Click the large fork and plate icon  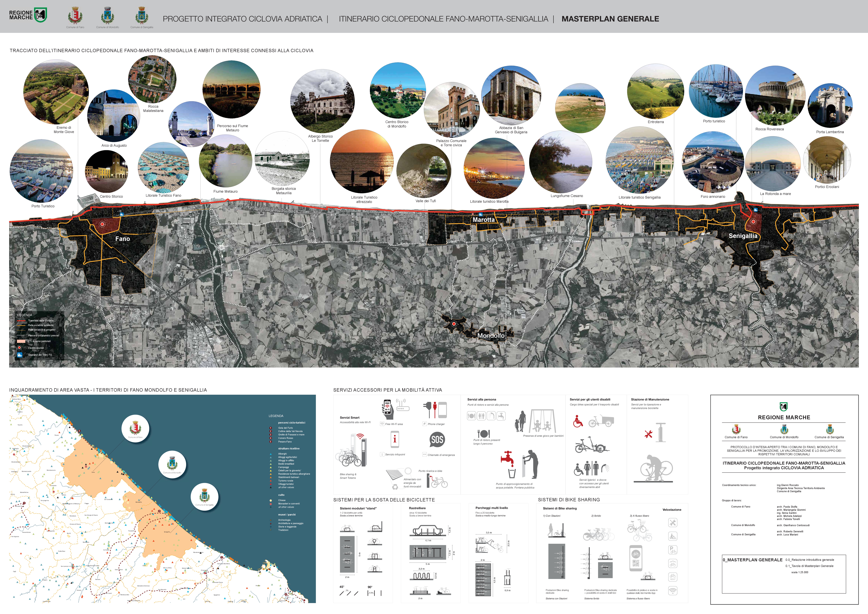(x=484, y=434)
